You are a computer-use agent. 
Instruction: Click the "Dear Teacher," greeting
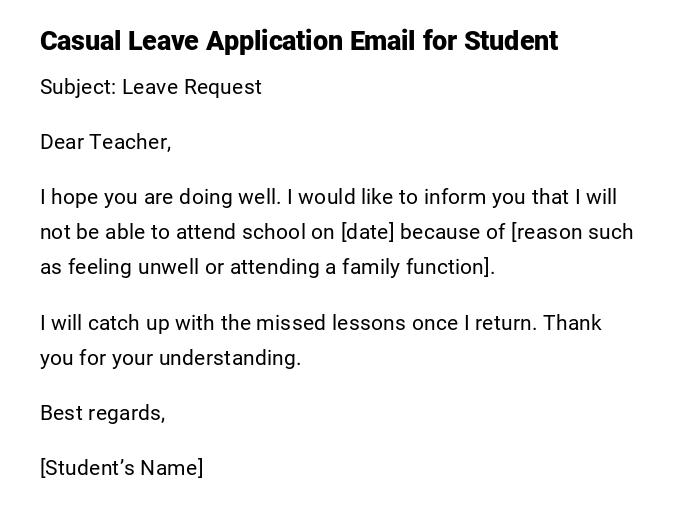[x=106, y=142]
